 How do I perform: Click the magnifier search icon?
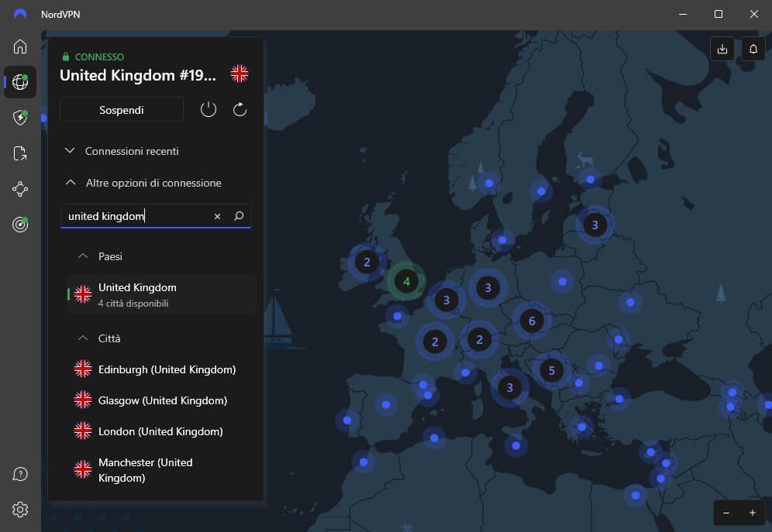[239, 216]
